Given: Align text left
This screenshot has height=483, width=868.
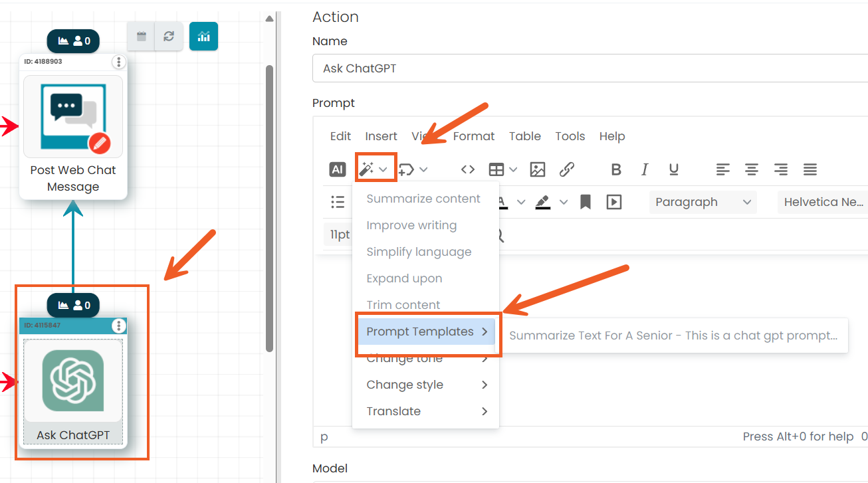Looking at the screenshot, I should tap(723, 169).
